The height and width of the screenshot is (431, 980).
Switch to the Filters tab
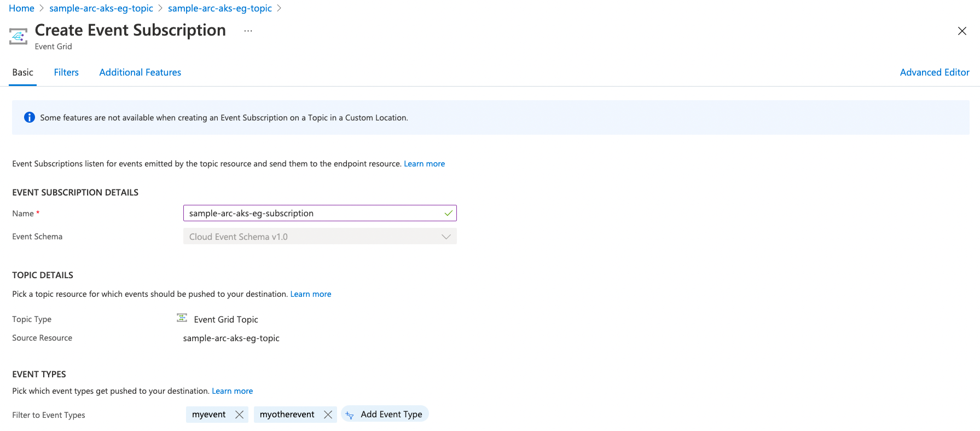(66, 72)
